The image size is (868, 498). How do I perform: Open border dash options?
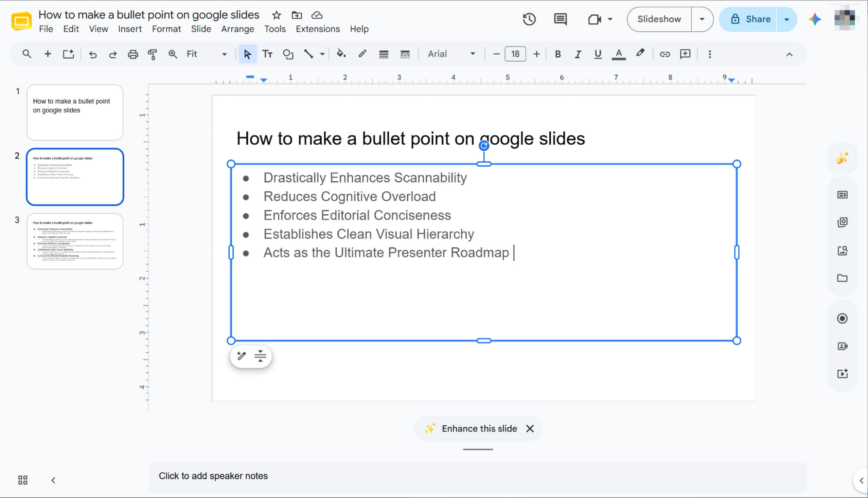(x=405, y=54)
